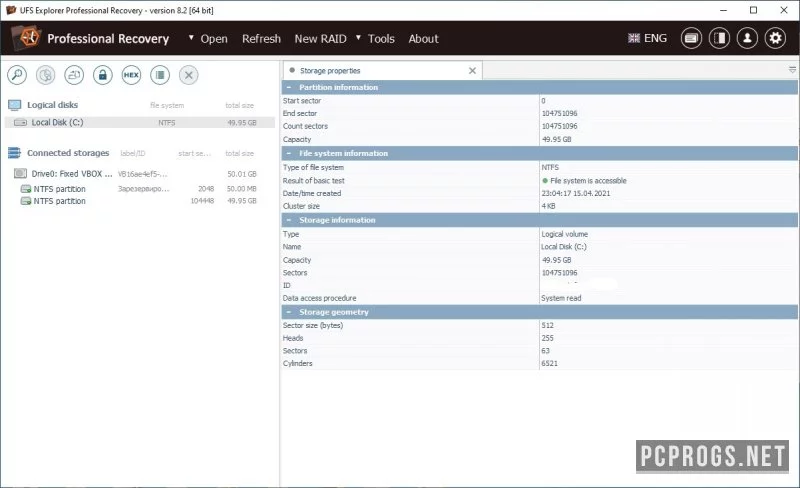Viewport: 800px width, 488px height.
Task: Click the Logical disks heading
Action: click(53, 105)
